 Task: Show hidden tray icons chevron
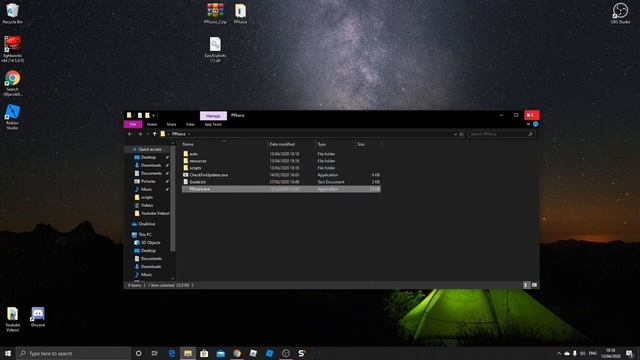559,353
